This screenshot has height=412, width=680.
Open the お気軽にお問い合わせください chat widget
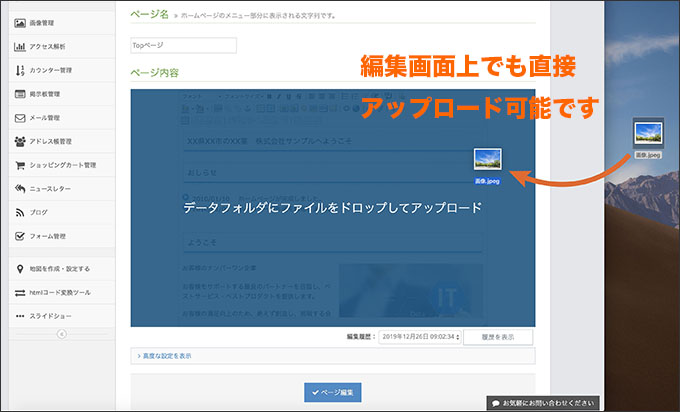(x=543, y=403)
